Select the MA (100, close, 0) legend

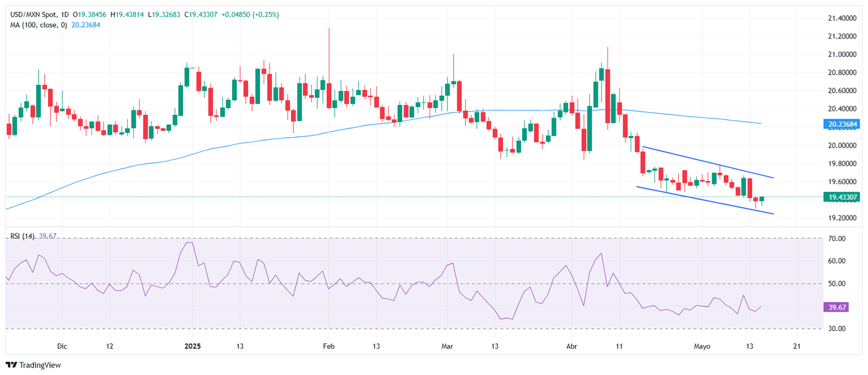coord(37,25)
